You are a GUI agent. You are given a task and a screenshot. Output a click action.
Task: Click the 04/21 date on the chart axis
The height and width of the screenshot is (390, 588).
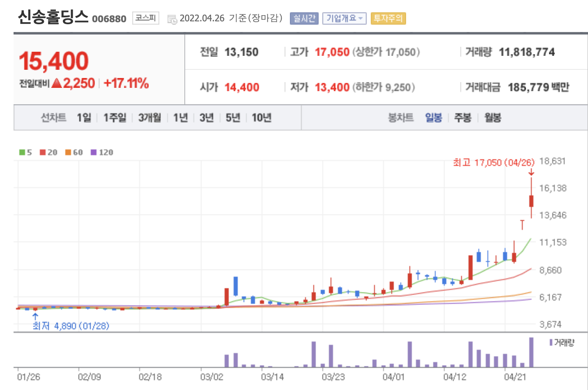click(515, 377)
